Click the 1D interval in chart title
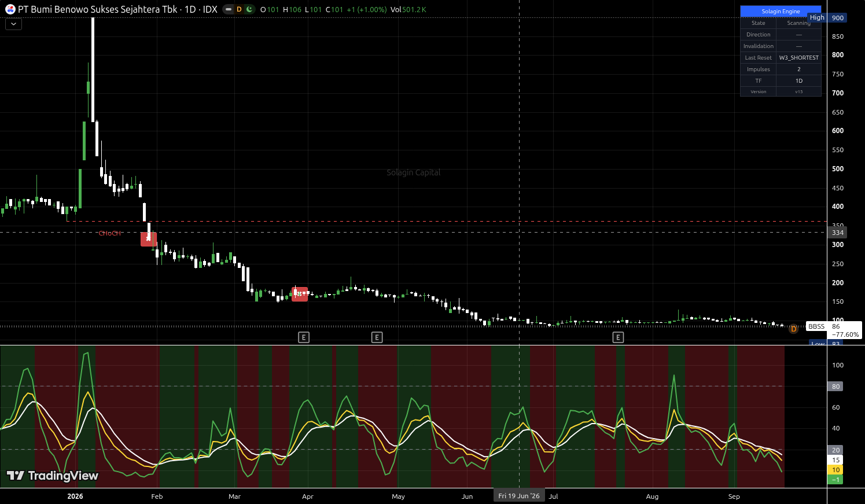The image size is (865, 504). pyautogui.click(x=190, y=9)
